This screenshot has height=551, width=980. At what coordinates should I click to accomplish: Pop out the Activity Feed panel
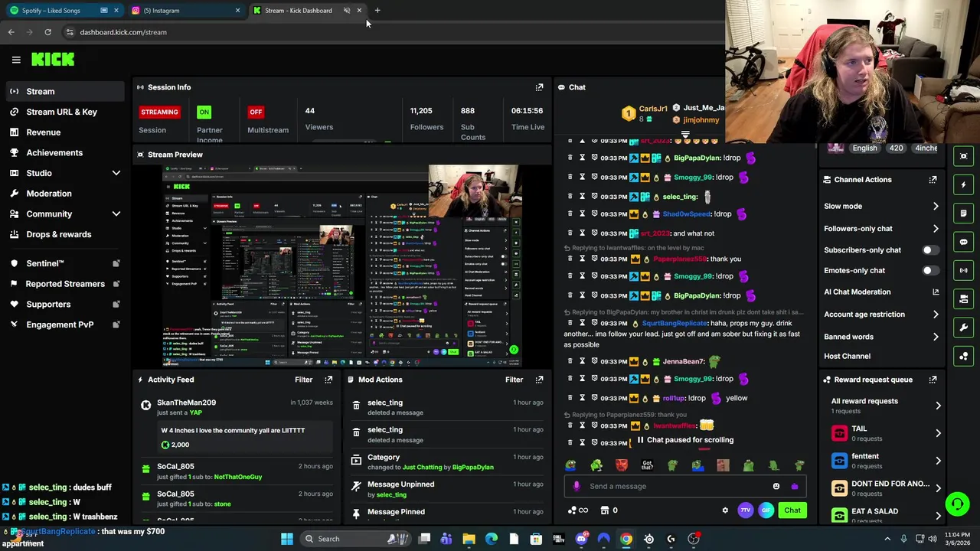(328, 380)
